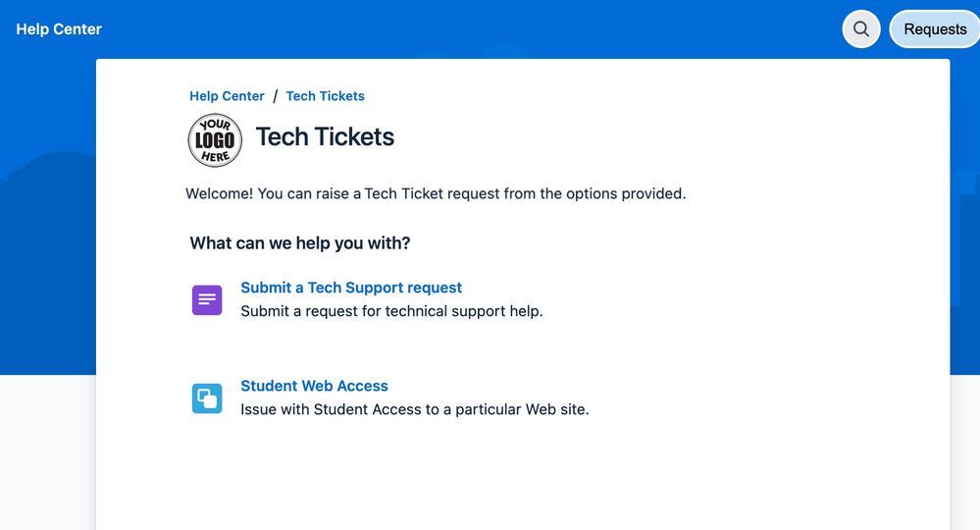Click the 'Issue with Student Access' description text
The width and height of the screenshot is (980, 530).
point(415,409)
